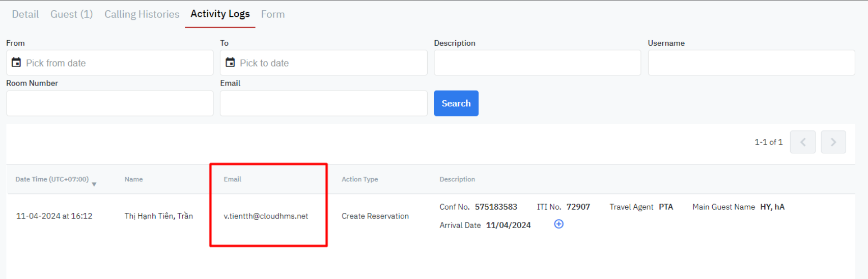Focus the Pick to date field

331,63
